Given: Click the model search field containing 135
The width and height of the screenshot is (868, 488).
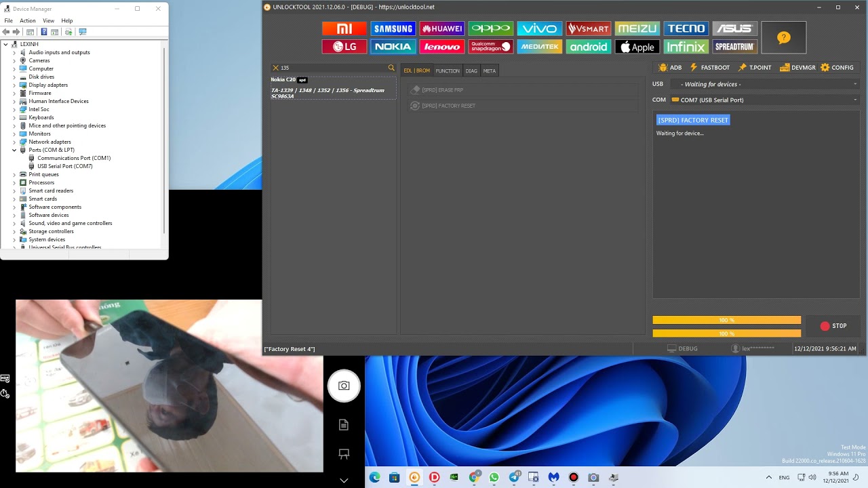Looking at the screenshot, I should (x=332, y=68).
